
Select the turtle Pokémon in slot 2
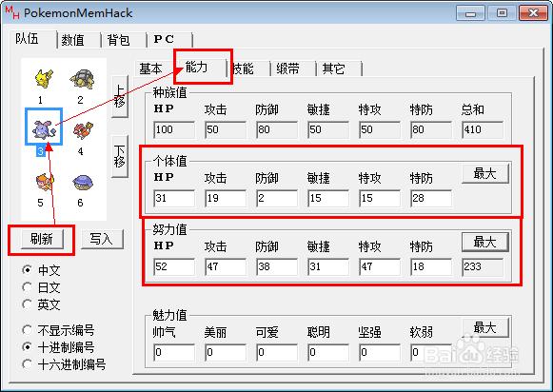(82, 79)
